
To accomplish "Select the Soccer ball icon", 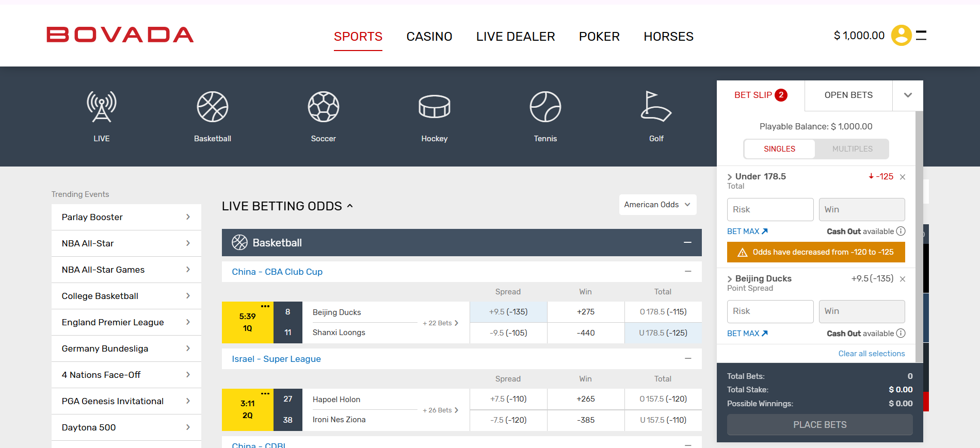I will coord(323,107).
